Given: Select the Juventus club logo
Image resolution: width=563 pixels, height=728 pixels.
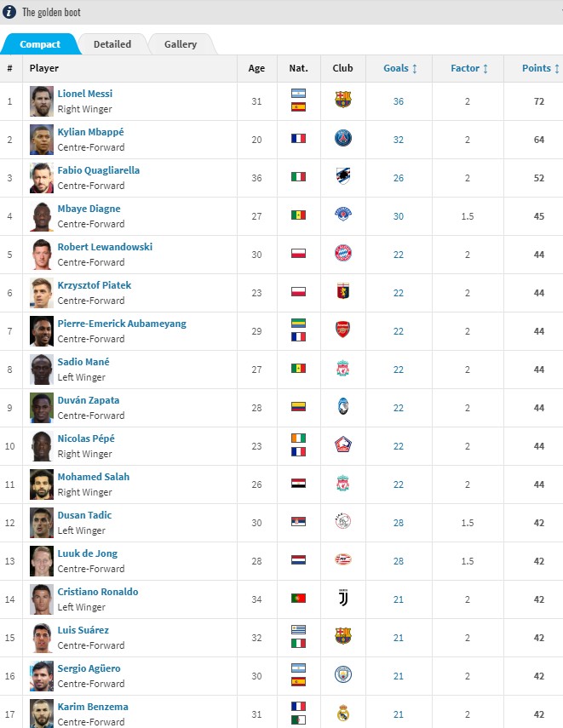Looking at the screenshot, I should tap(342, 598).
